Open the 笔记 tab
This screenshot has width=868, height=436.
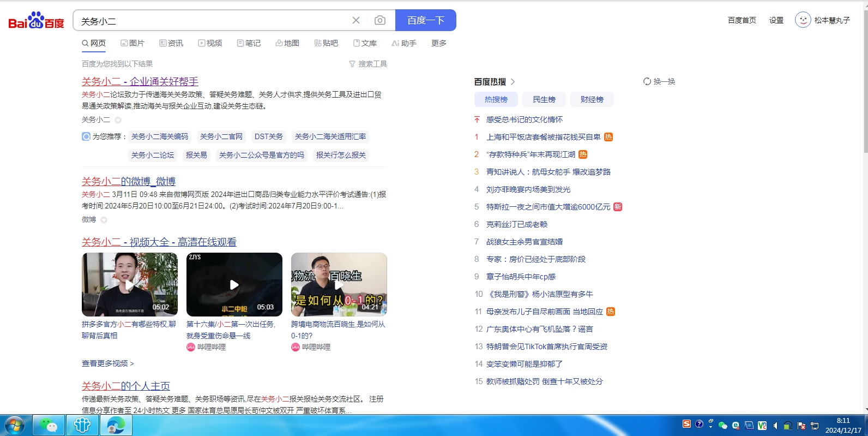point(249,43)
